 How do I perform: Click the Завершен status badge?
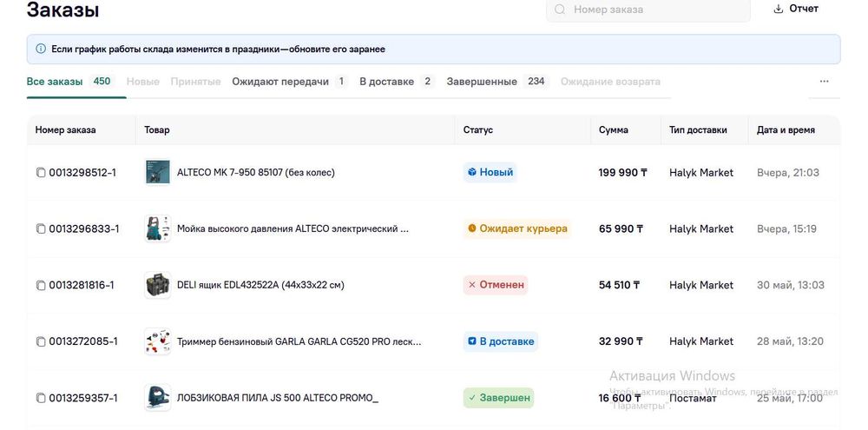click(498, 397)
